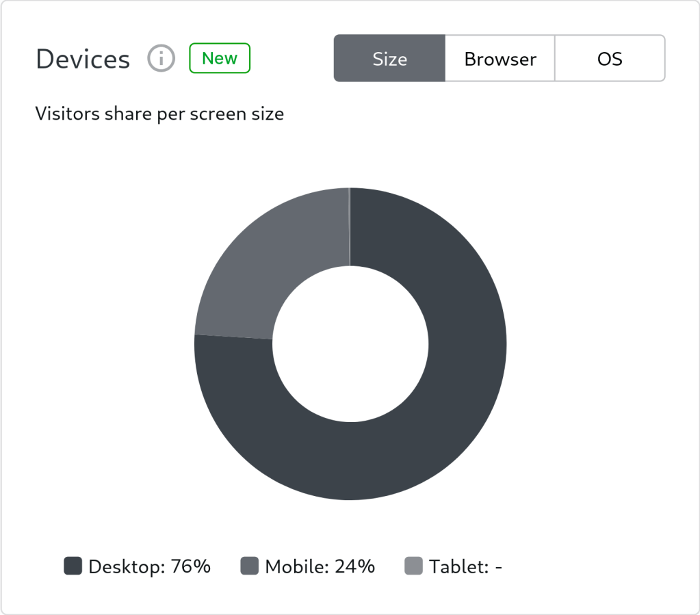Click the dark Desktop legend color swatch
The image size is (700, 615).
click(x=73, y=566)
